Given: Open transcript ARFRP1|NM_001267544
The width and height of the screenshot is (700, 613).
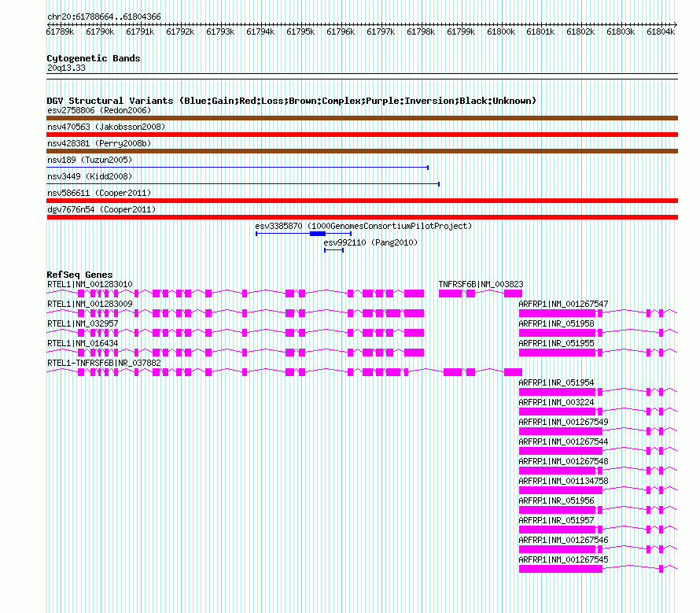Looking at the screenshot, I should click(x=563, y=441).
